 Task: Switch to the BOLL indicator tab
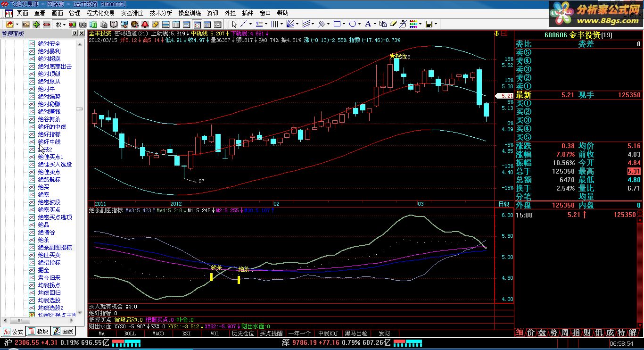click(x=130, y=333)
